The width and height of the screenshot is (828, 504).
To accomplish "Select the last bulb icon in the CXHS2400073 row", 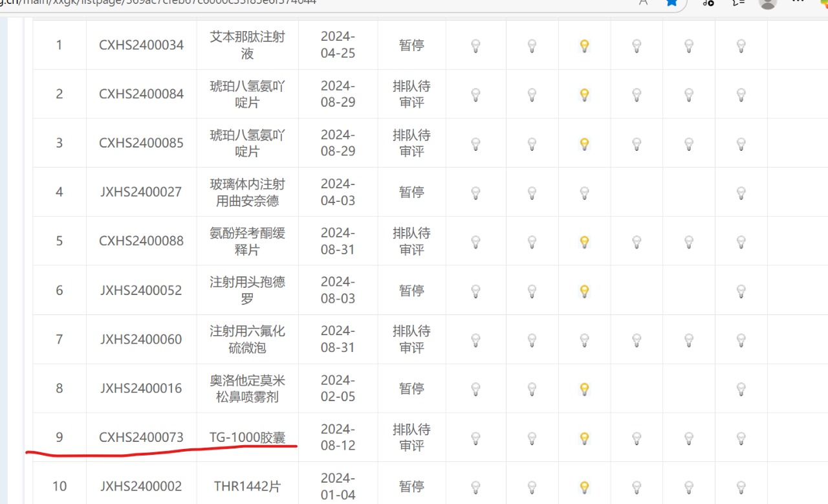I will pyautogui.click(x=741, y=438).
